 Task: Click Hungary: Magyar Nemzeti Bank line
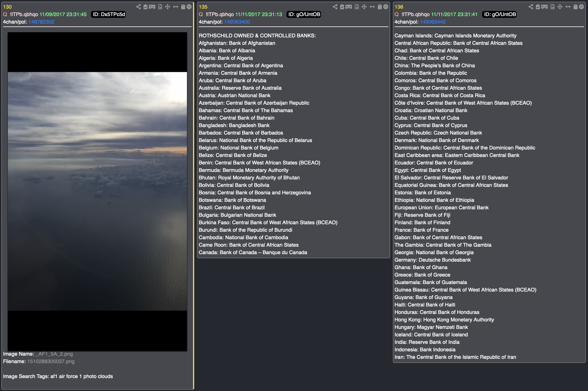431,327
